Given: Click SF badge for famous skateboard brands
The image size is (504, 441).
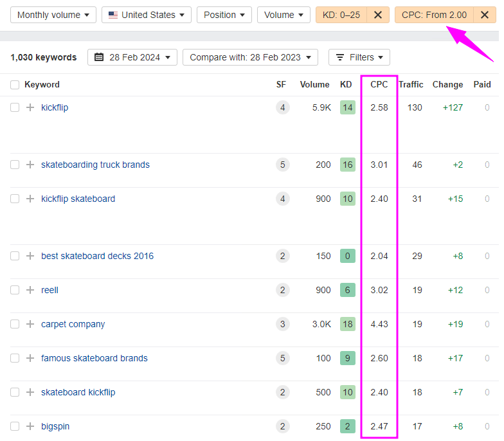Looking at the screenshot, I should click(282, 358).
